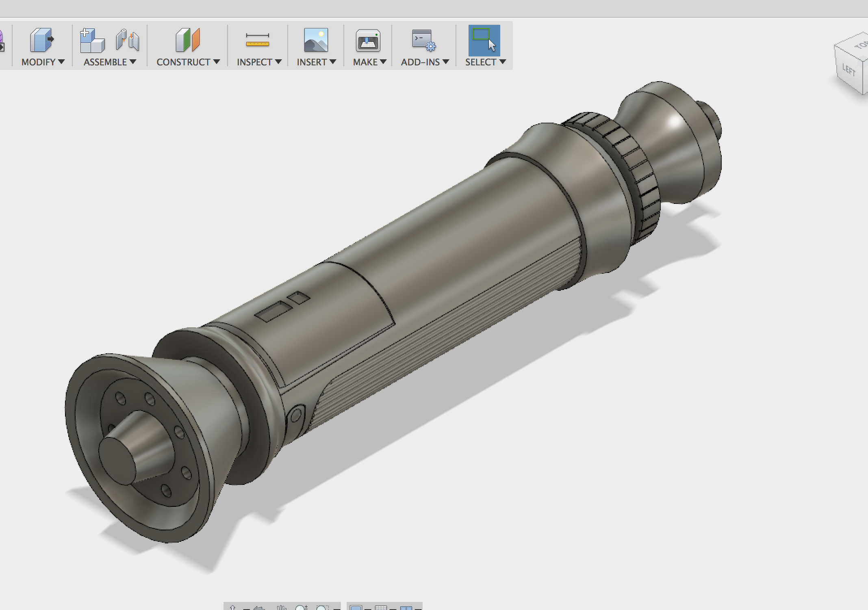Select the larger rectangular slot on the hilt
The height and width of the screenshot is (610, 868).
point(273,311)
